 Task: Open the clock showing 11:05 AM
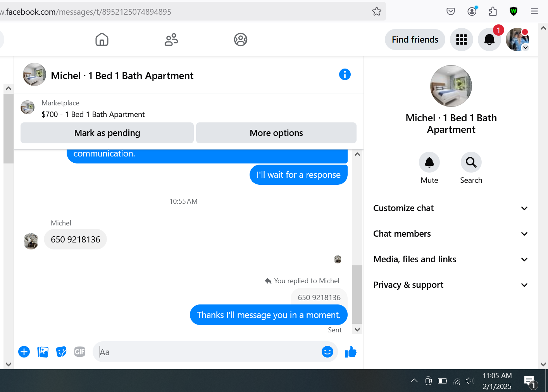click(x=497, y=381)
